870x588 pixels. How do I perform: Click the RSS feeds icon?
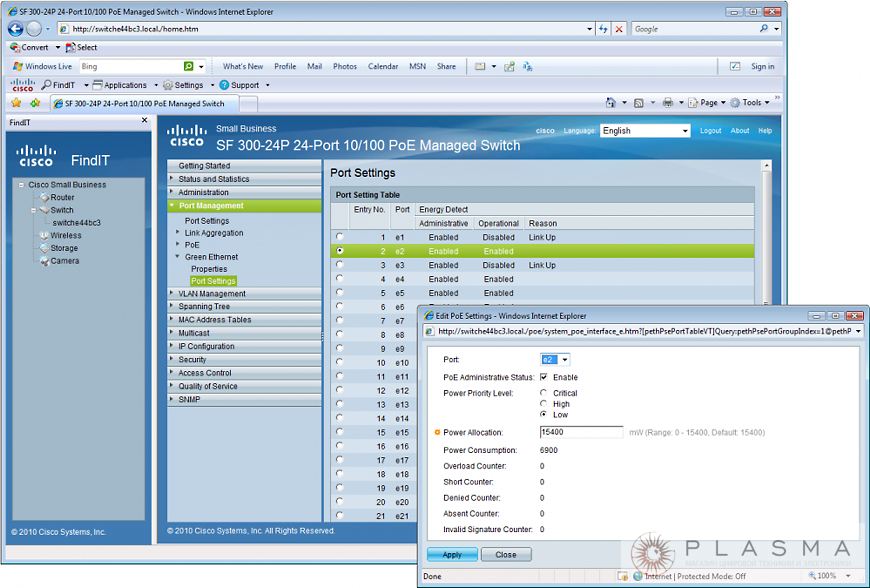point(639,103)
